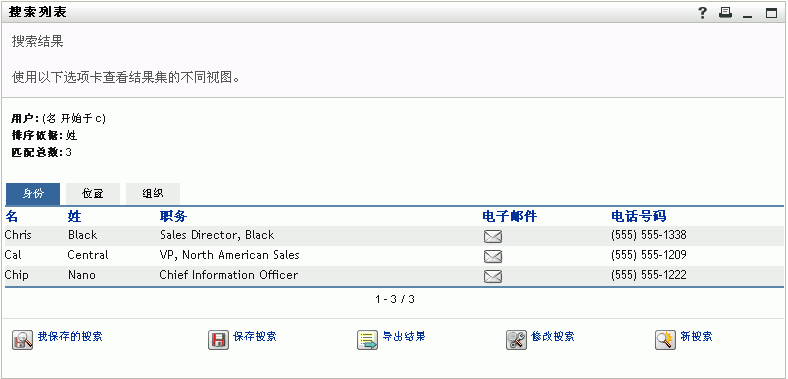
Task: Click the 导出结果 export list icon
Action: 367,340
